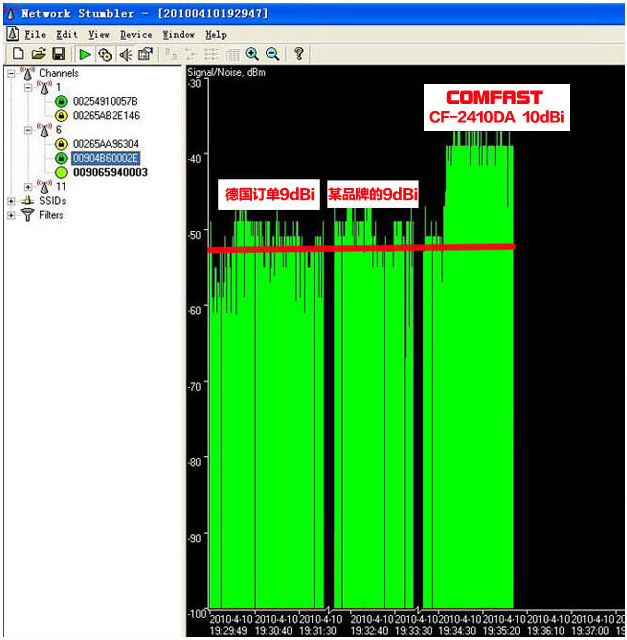Open the Edit menu

67,35
